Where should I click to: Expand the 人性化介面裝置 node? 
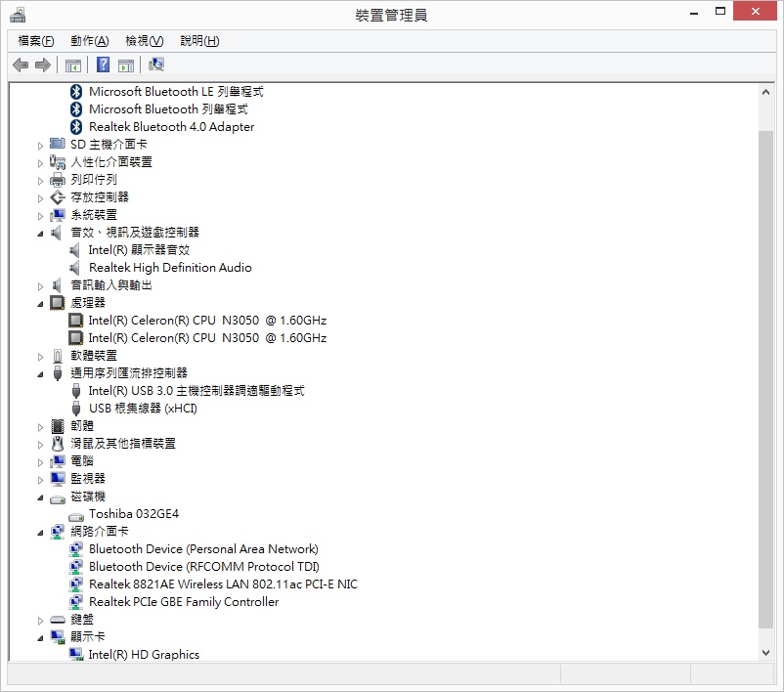(40, 163)
